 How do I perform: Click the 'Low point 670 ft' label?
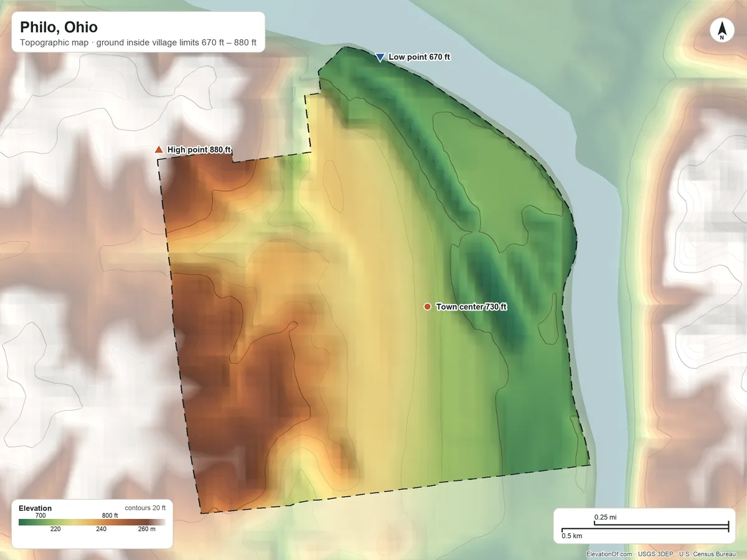[420, 57]
